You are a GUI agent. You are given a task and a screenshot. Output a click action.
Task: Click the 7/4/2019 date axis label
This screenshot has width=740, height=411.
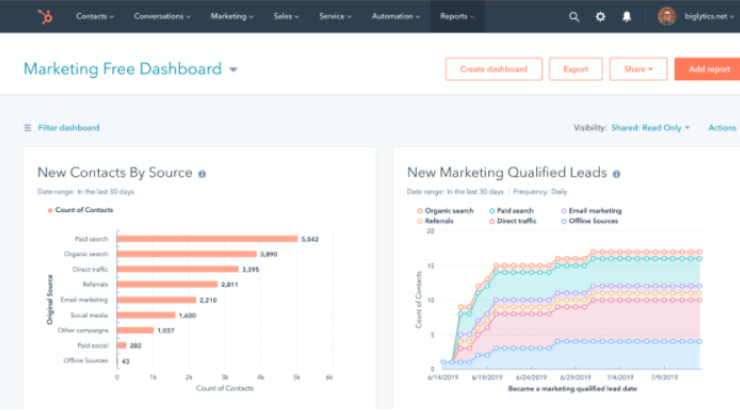pyautogui.click(x=620, y=377)
